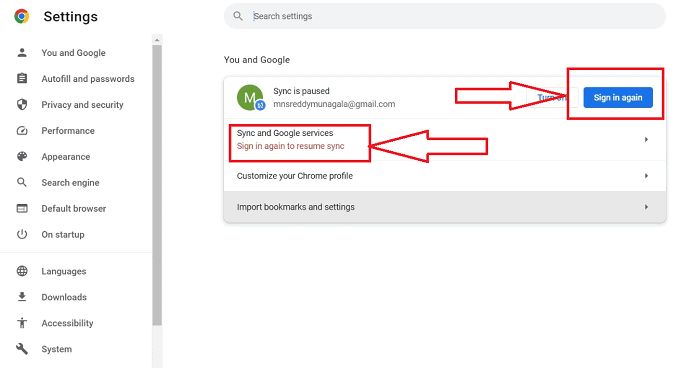Image resolution: width=680 pixels, height=368 pixels.
Task: Click the Settings page title
Action: tap(71, 16)
